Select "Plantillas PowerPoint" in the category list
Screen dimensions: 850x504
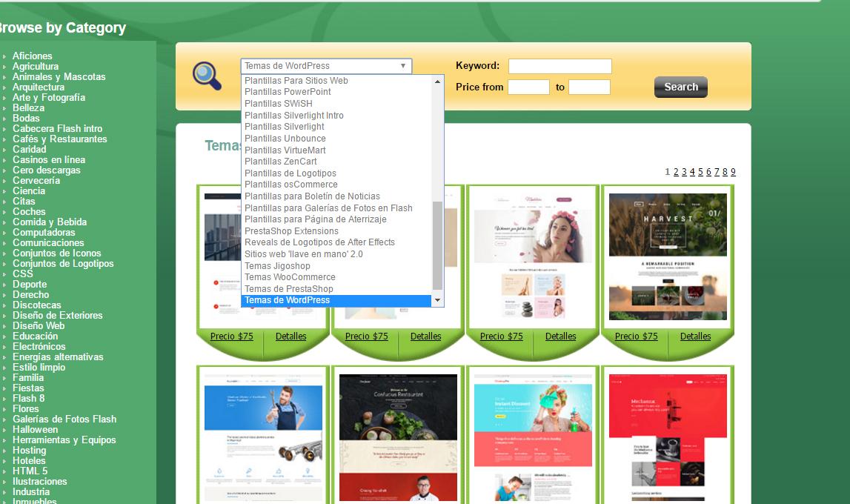coord(289,92)
